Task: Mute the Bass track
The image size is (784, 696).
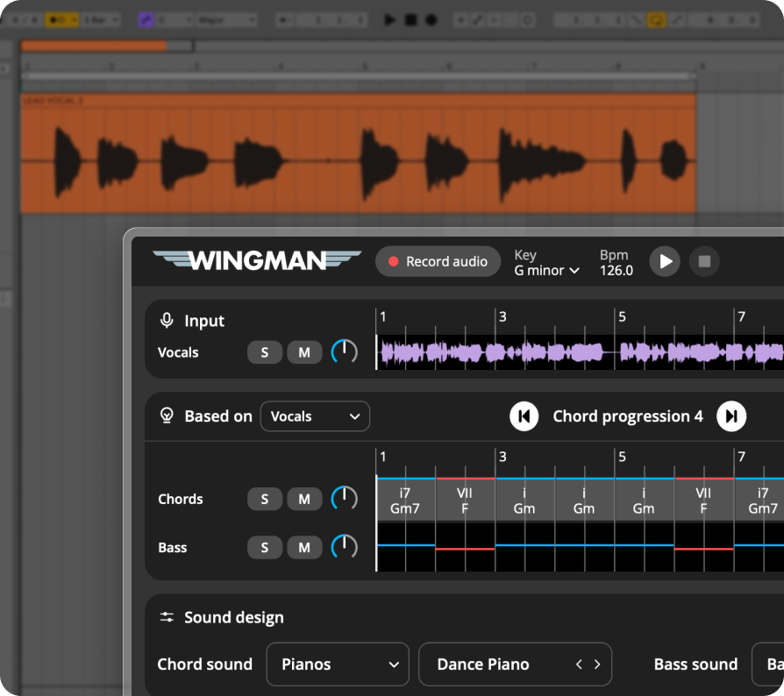Action: coord(304,547)
